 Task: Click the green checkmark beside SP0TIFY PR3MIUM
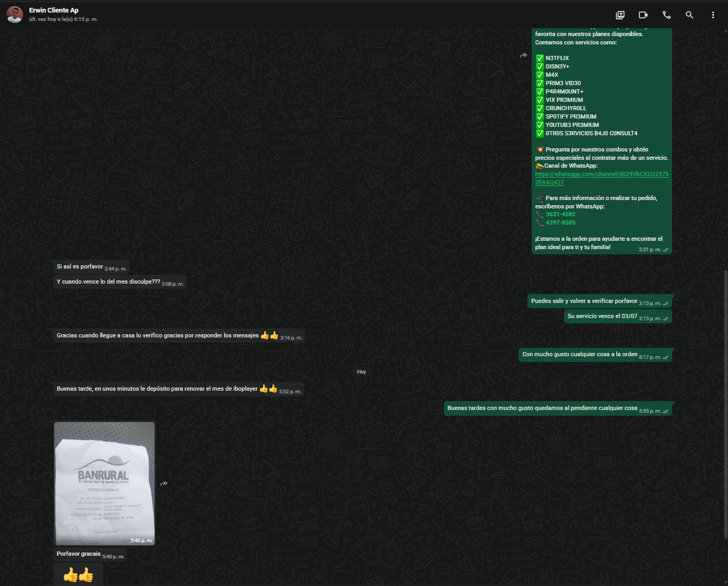point(540,116)
